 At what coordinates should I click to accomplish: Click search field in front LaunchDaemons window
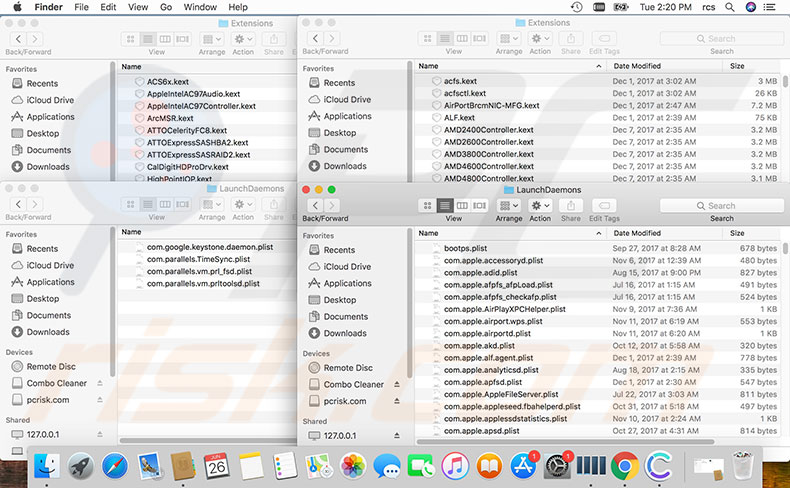[x=721, y=205]
